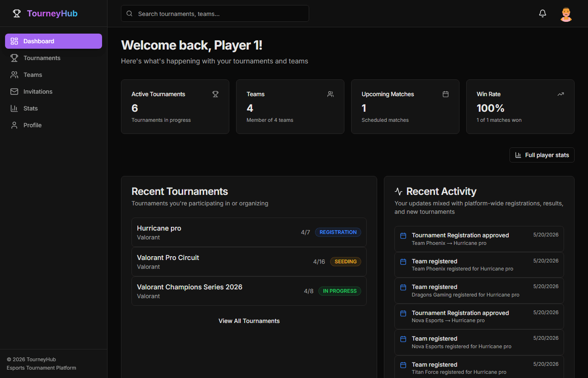Click the TourneyHub trophy logo icon
This screenshot has width=588, height=378.
point(17,13)
